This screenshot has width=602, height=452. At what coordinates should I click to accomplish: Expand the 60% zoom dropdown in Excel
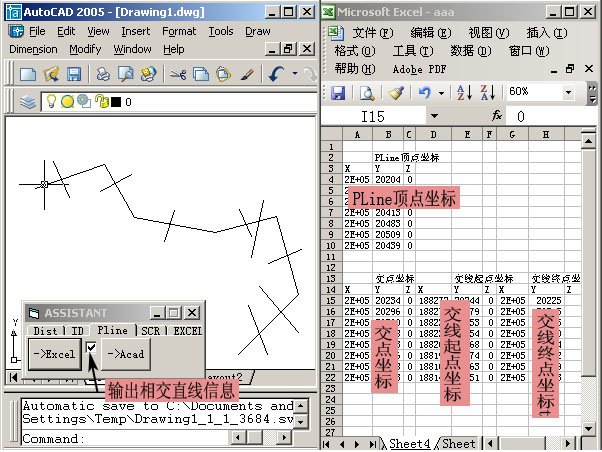[568, 92]
